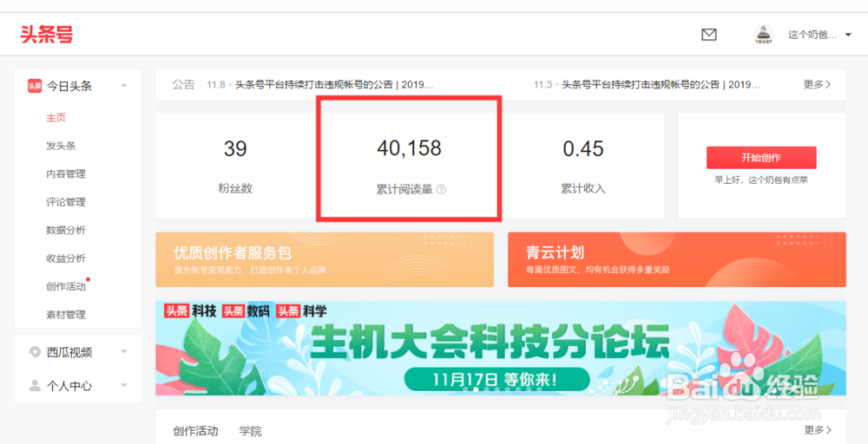Expand the 西瓜视频 section arrow
Image resolution: width=868 pixels, height=444 pixels.
tap(124, 352)
